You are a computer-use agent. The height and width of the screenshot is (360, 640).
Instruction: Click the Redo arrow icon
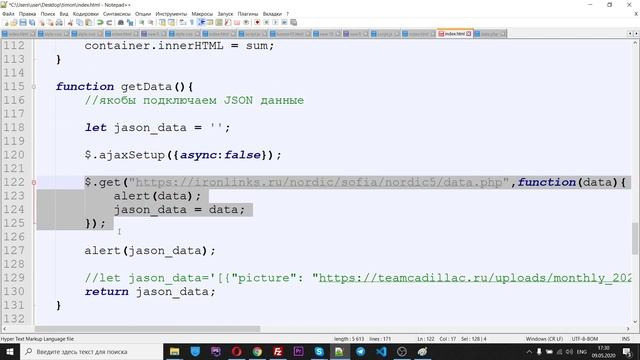pos(109,22)
